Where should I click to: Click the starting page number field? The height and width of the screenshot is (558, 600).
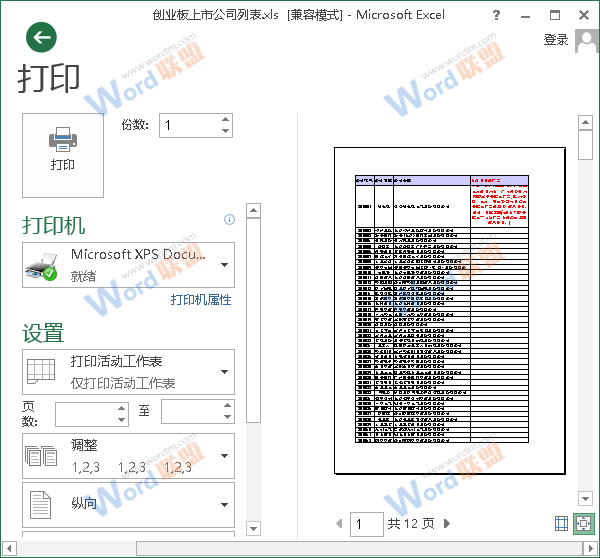(86, 412)
